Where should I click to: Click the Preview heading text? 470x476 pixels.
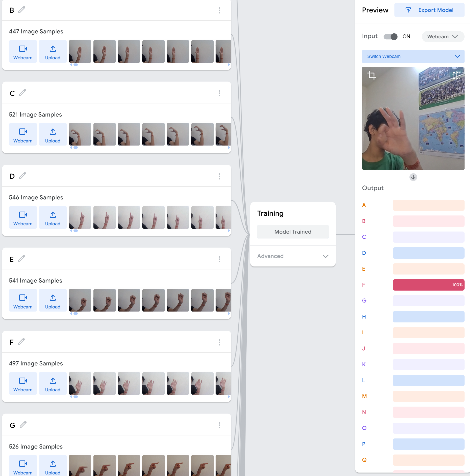tap(375, 10)
